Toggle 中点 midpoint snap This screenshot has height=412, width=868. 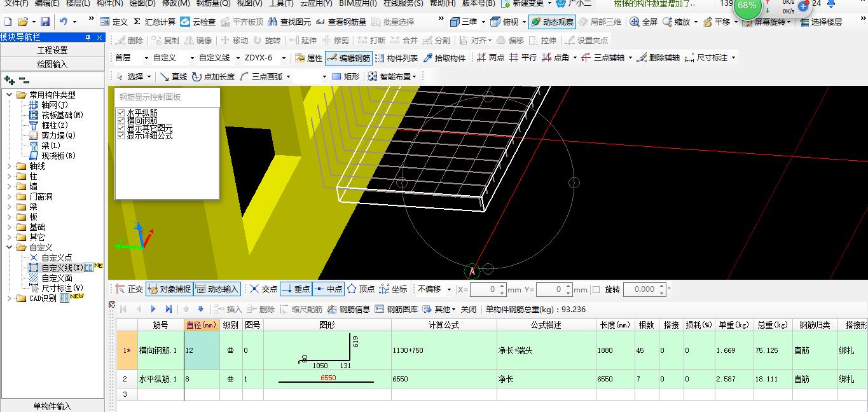click(328, 289)
